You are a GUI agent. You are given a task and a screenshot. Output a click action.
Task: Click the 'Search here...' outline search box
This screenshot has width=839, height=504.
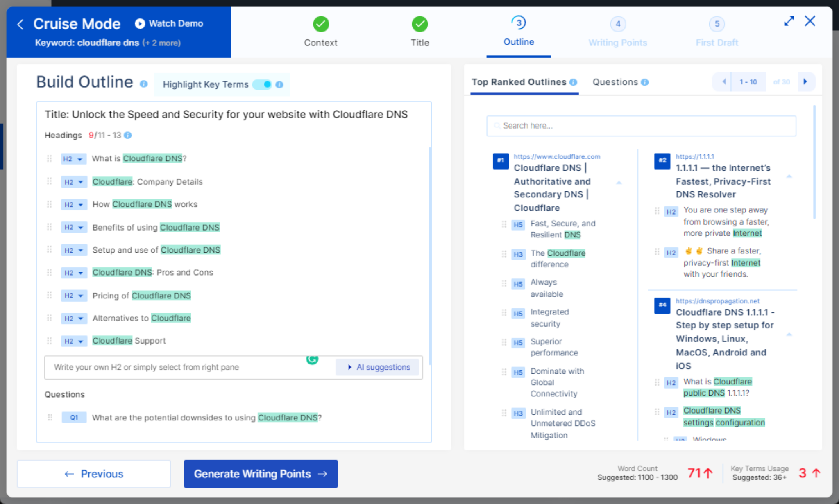pyautogui.click(x=641, y=126)
